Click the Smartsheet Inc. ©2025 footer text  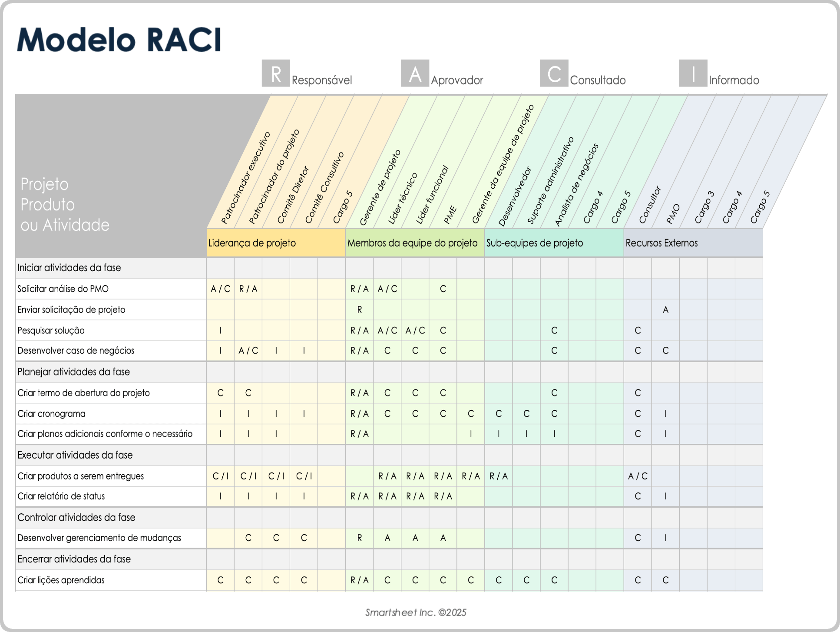click(416, 613)
